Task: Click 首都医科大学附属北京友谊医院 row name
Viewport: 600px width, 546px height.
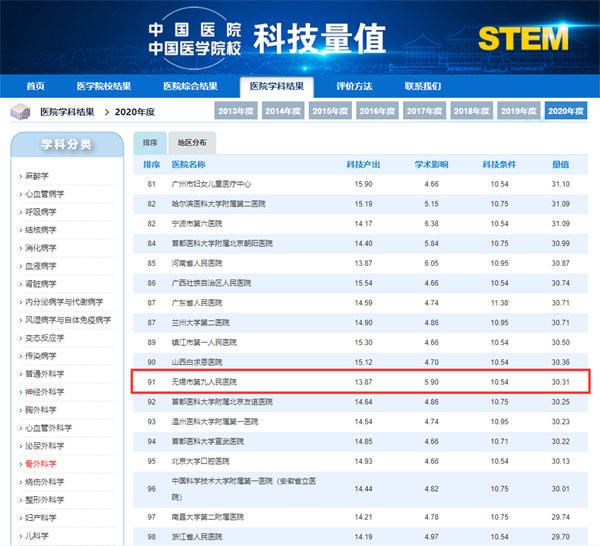Action: pos(222,402)
